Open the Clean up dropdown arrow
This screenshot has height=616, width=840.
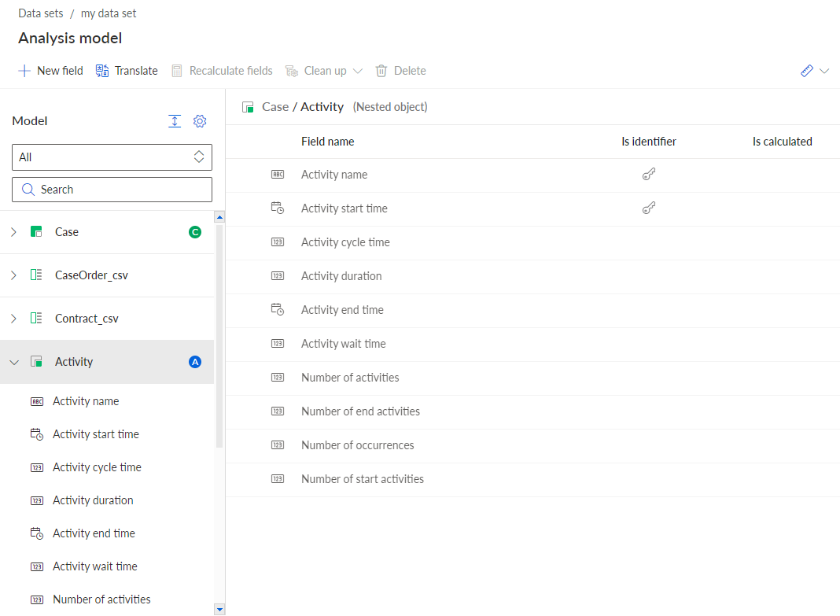click(358, 71)
